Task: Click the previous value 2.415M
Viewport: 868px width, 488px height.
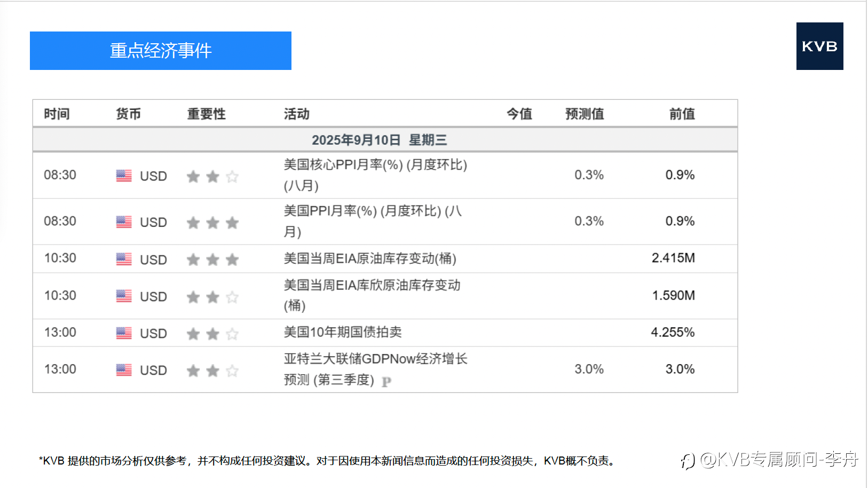Action: pos(673,258)
